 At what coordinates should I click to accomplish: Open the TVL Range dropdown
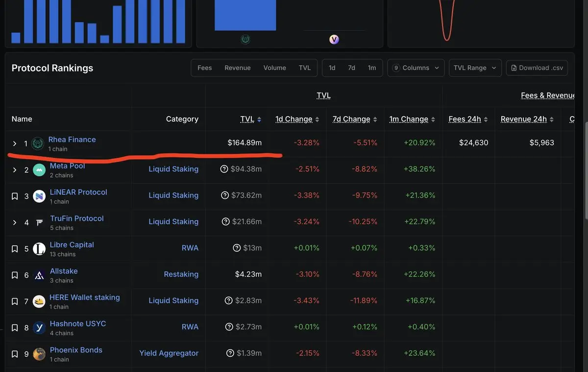(x=475, y=68)
